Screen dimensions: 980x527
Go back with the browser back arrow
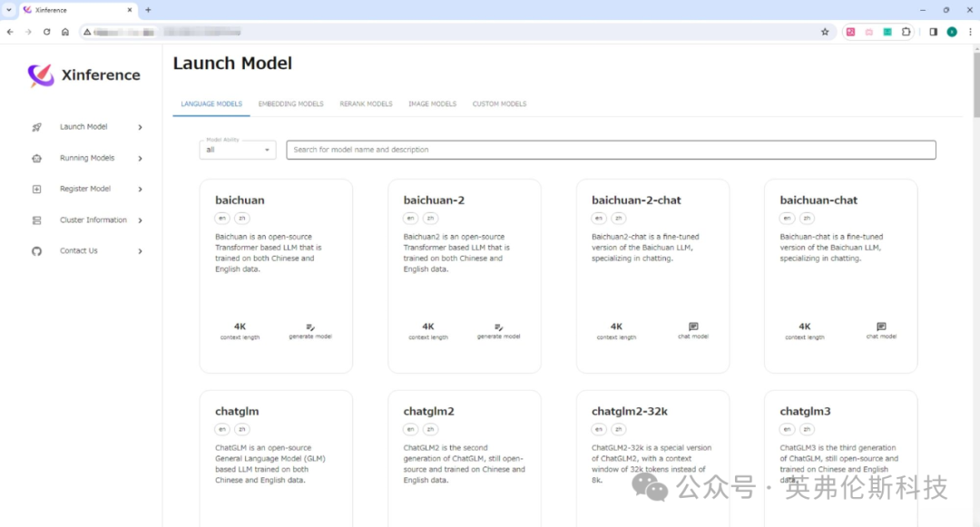[10, 32]
